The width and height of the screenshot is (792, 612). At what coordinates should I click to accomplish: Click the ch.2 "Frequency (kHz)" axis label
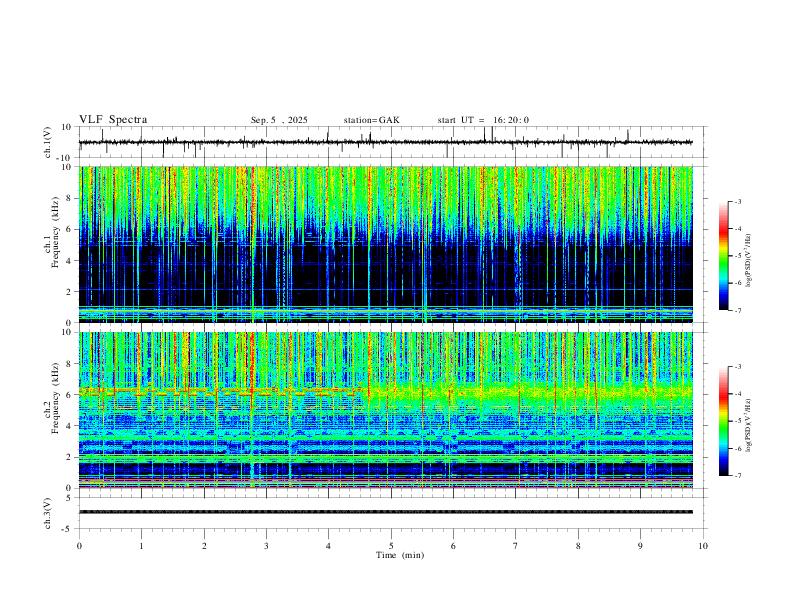coord(55,398)
